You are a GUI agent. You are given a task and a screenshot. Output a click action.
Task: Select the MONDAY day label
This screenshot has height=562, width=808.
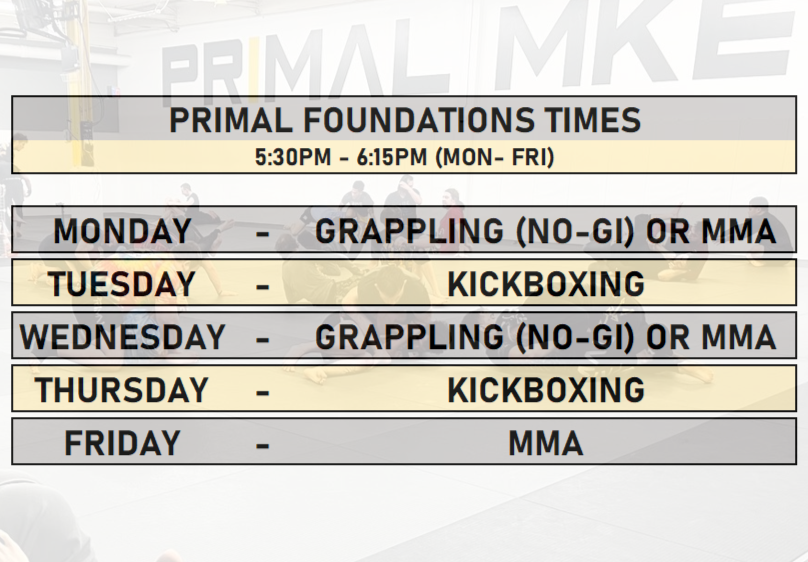point(122,231)
